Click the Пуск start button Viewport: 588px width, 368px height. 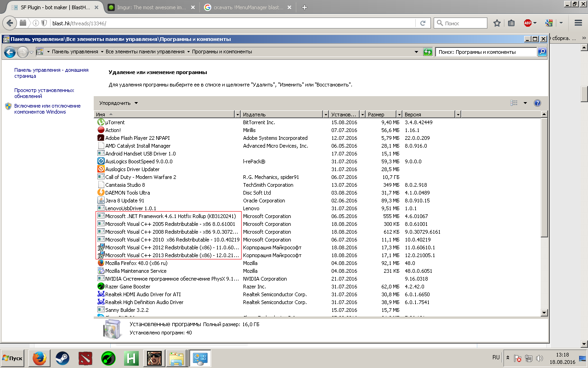point(13,358)
